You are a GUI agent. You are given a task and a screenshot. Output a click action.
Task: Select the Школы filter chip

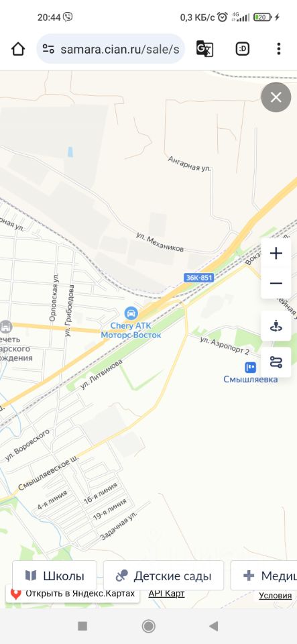point(54,576)
